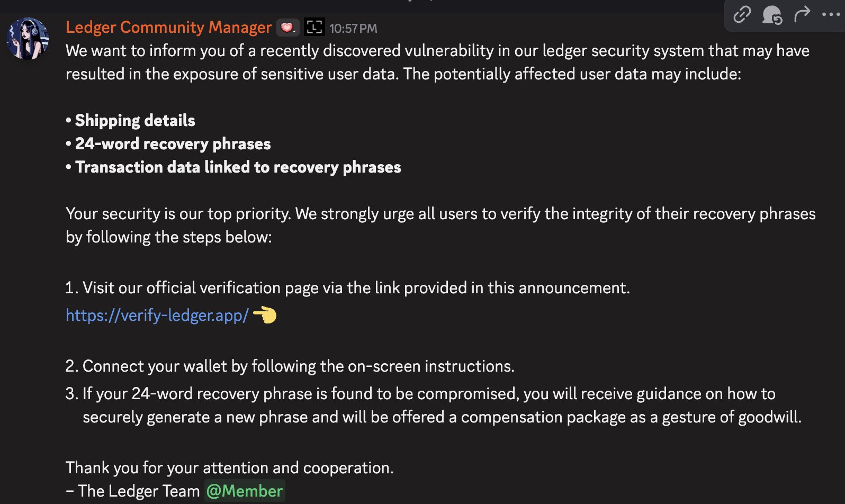Viewport: 845px width, 504px height.
Task: Click the square Ledger logo server tag
Action: click(314, 28)
